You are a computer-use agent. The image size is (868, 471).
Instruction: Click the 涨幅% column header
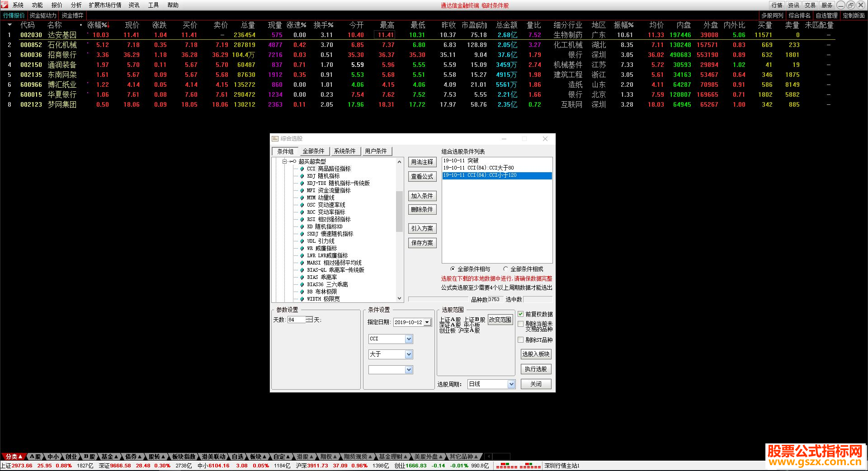[98, 25]
